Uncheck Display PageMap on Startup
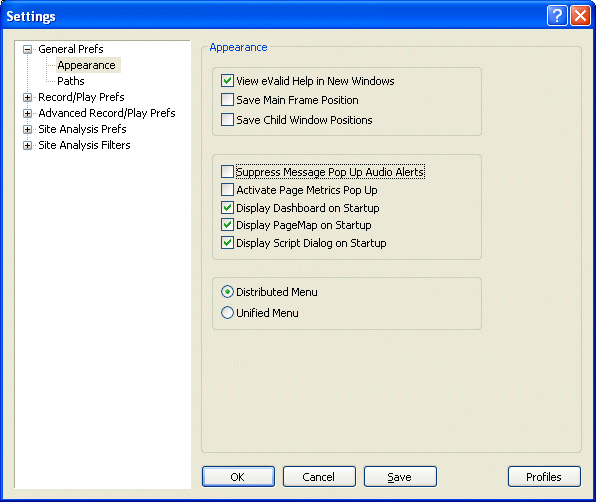596x502 pixels. (x=227, y=225)
